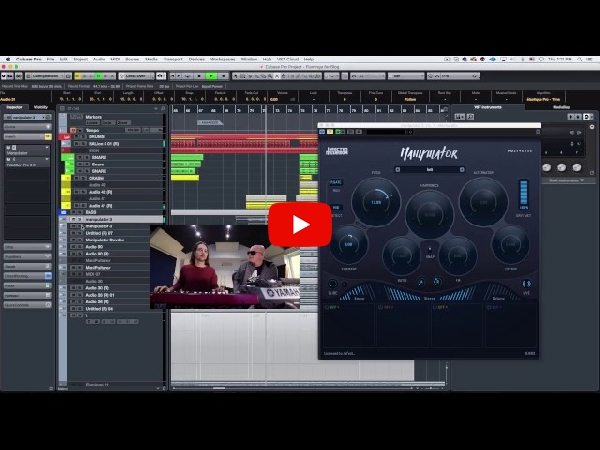Viewport: 600px width, 450px height.
Task: Expand the Fader section in Inspector
Action: tap(27, 285)
